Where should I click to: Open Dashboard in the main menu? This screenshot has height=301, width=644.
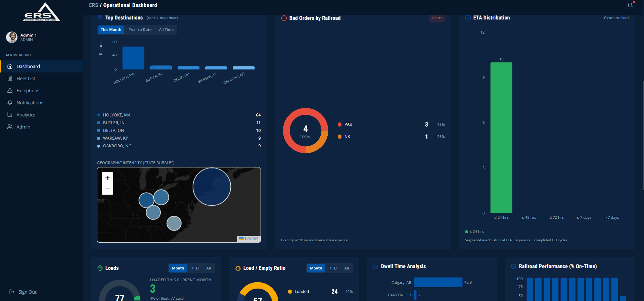point(41,66)
